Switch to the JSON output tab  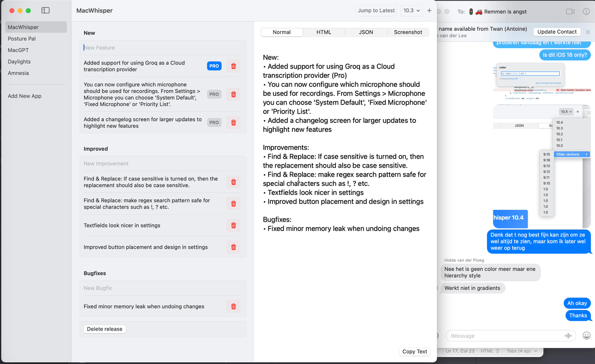(366, 32)
